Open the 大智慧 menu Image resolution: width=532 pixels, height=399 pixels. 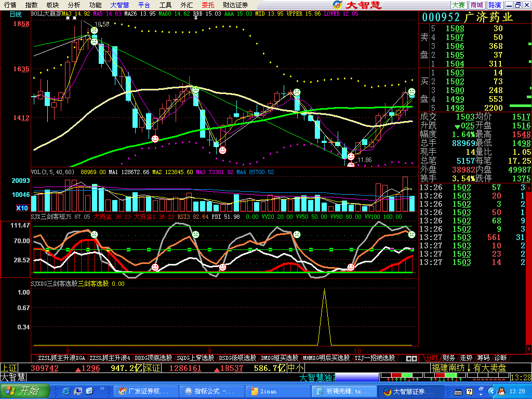(x=120, y=5)
